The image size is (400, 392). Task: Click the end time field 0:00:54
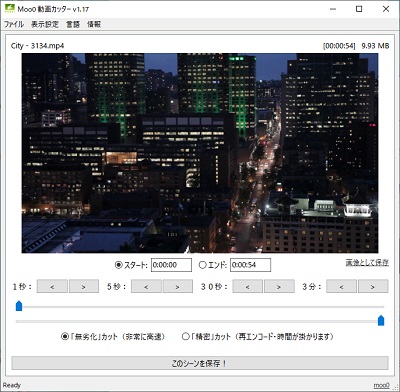pyautogui.click(x=250, y=265)
